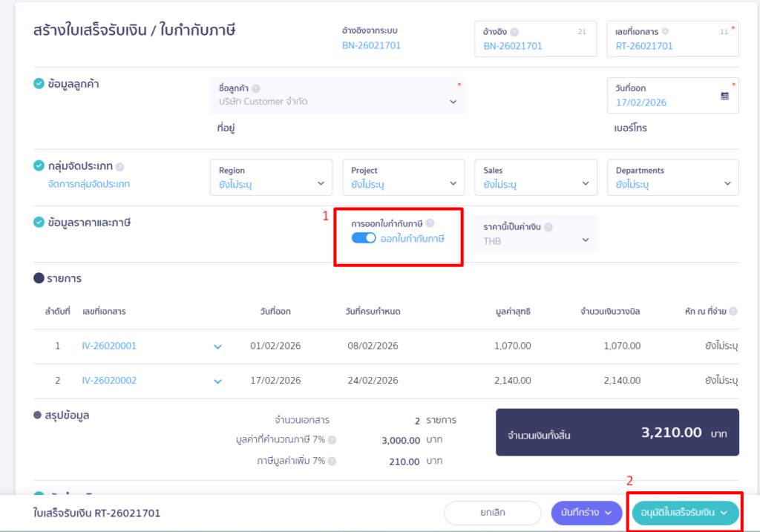The width and height of the screenshot is (760, 532).
Task: Click help icon next to การออกใบกำกับภาษี
Action: 430,223
